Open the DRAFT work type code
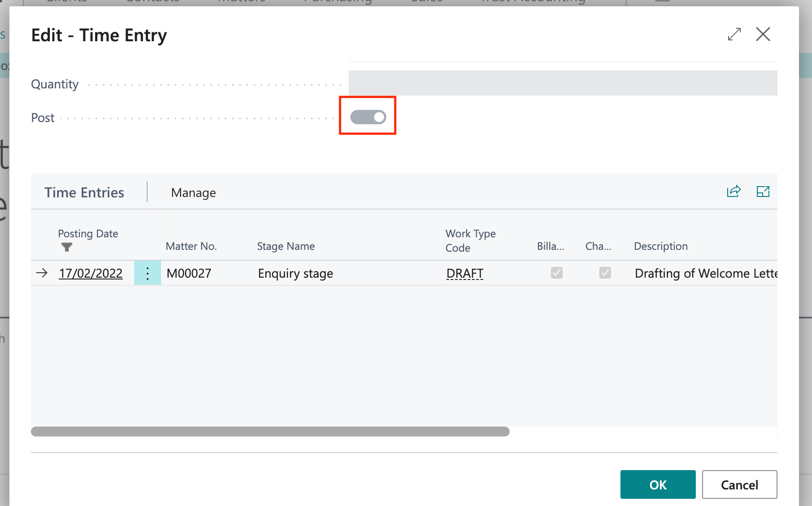 pyautogui.click(x=465, y=273)
